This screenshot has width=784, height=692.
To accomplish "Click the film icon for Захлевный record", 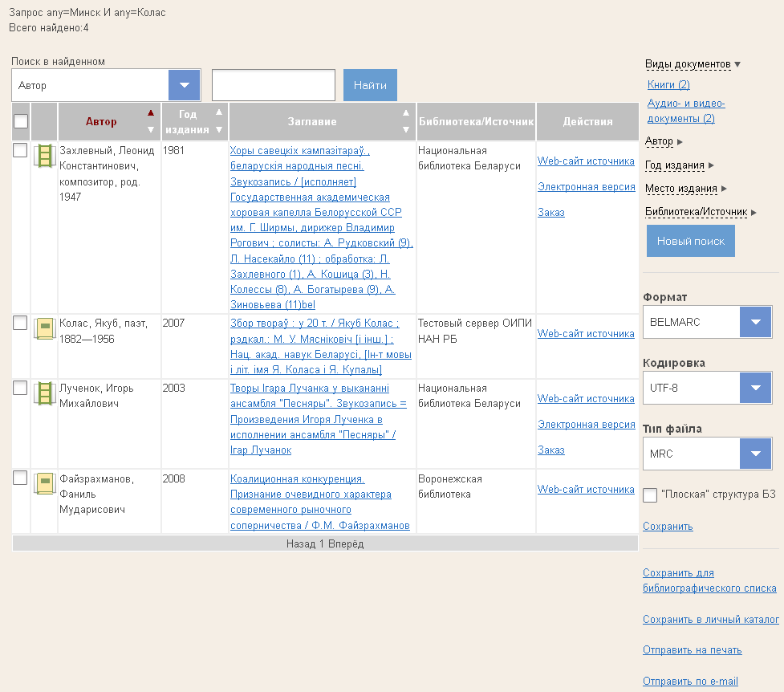I will (44, 155).
